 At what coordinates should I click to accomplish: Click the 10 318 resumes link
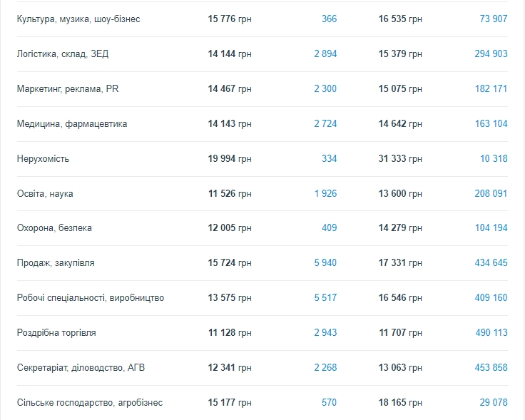point(493,158)
